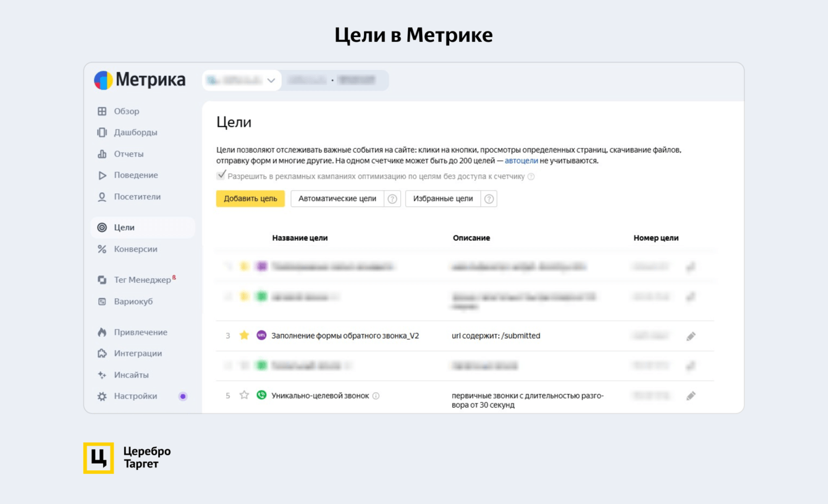Toggle optimization by goals without access checkbox

point(221,176)
